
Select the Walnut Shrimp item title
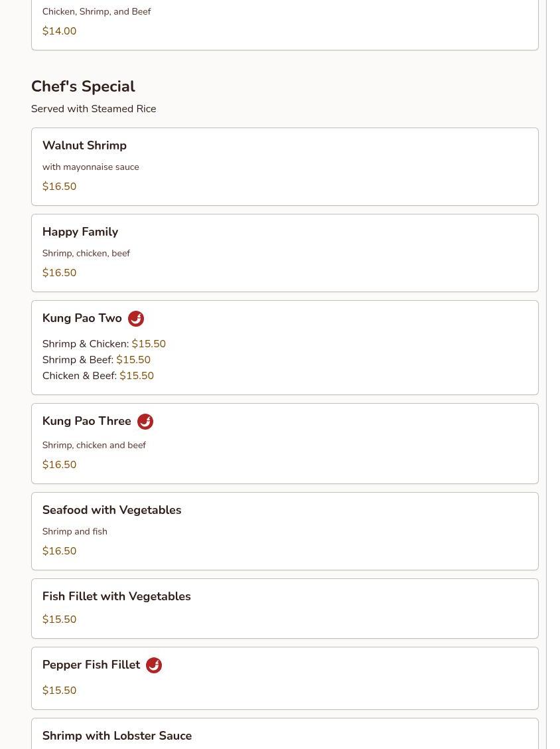point(84,145)
